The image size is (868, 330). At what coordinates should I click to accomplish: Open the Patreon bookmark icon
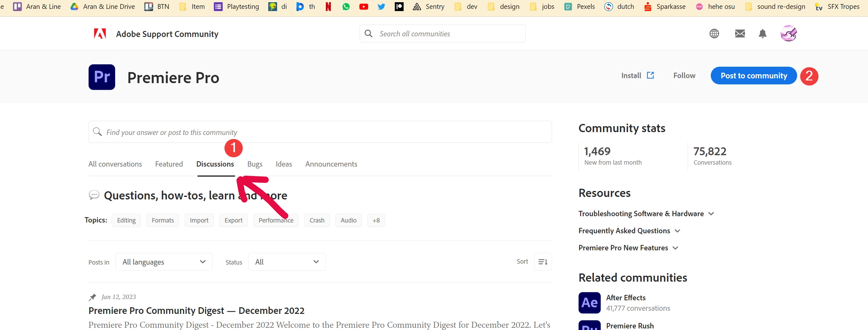[x=399, y=6]
